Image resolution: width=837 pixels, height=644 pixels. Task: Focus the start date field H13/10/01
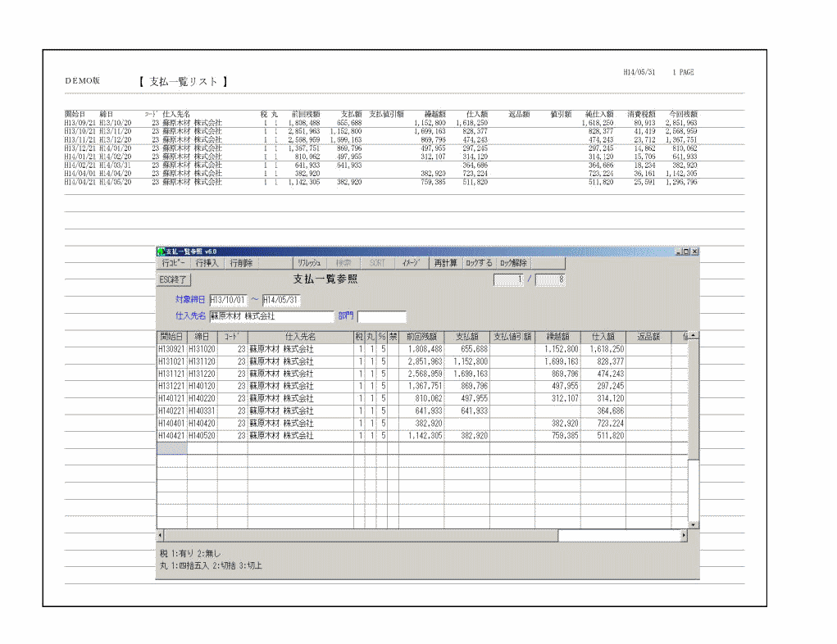click(x=228, y=300)
